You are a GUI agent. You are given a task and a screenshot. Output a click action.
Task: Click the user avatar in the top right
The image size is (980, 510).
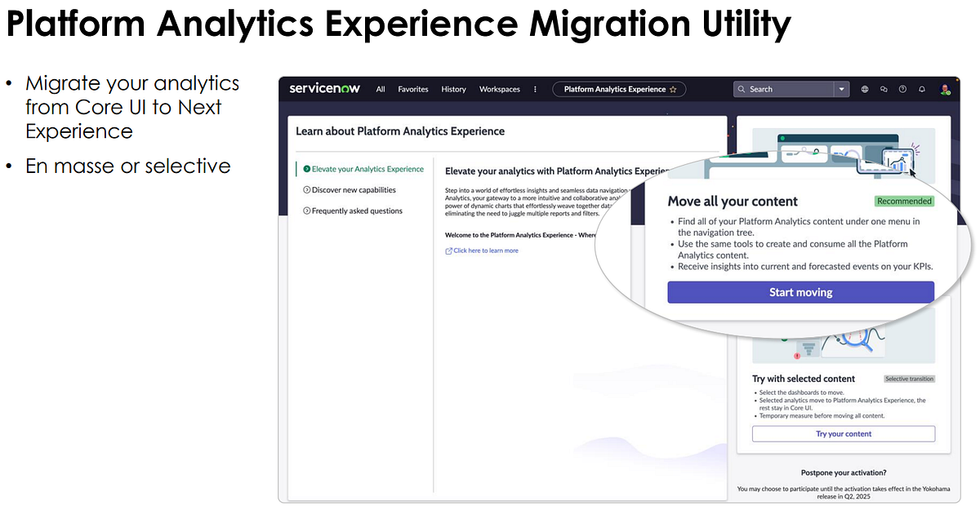pos(945,89)
